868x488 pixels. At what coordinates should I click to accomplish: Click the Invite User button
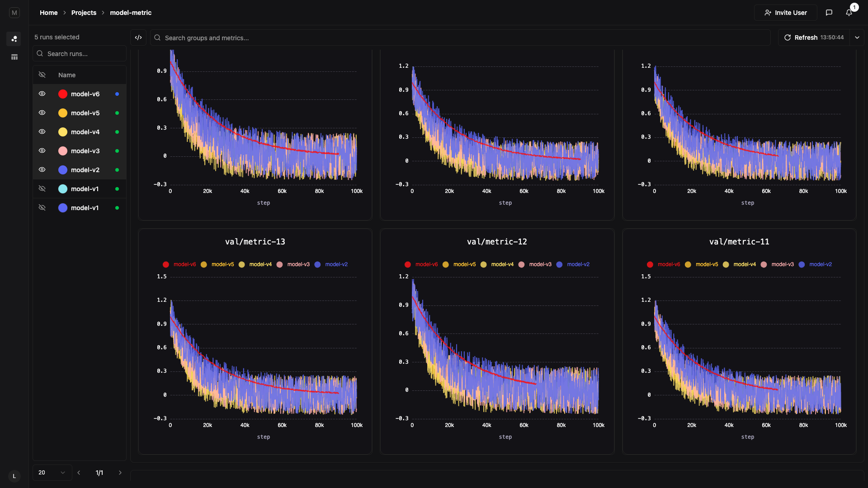(785, 12)
